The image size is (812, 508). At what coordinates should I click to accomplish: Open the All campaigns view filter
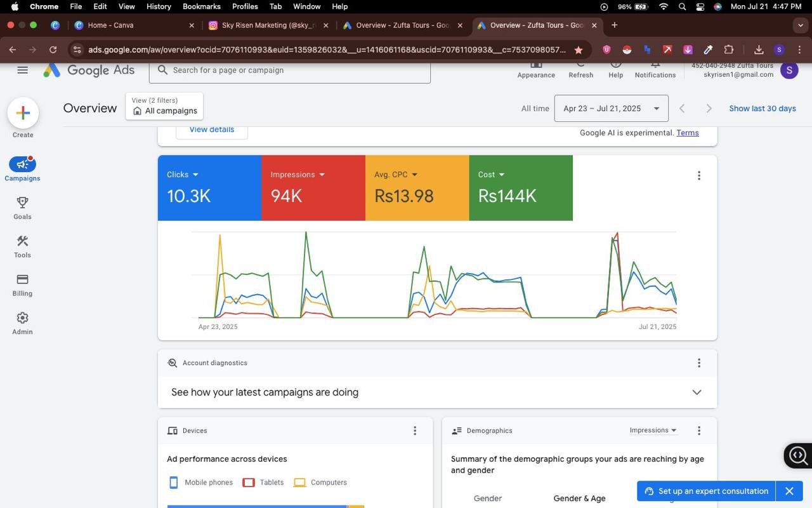[x=165, y=106]
